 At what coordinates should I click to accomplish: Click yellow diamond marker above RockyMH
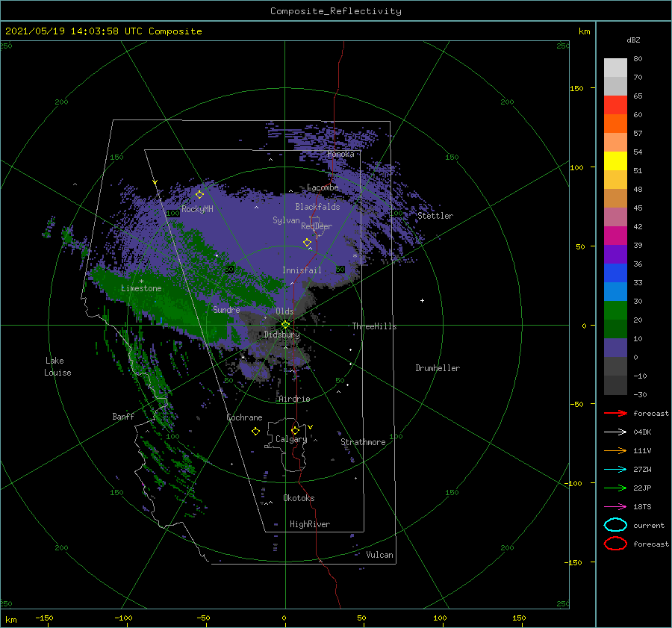point(199,195)
